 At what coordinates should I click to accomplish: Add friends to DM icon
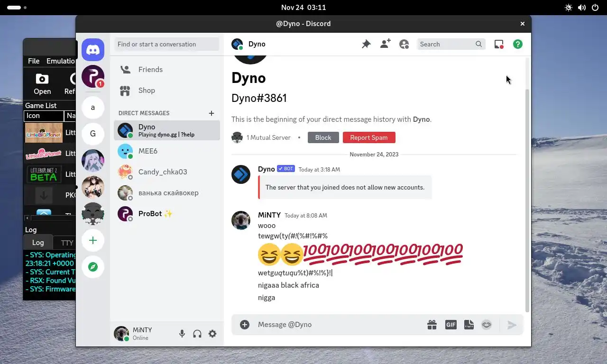tap(385, 44)
